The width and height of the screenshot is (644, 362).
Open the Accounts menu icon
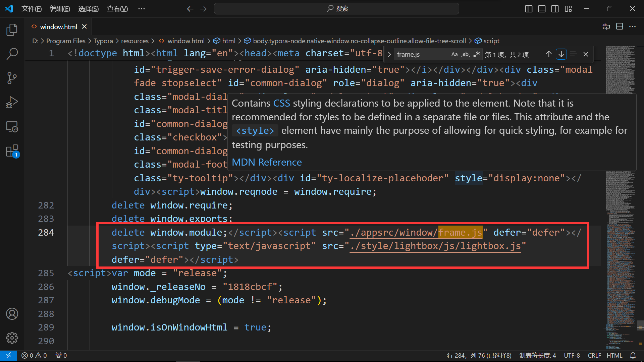(x=12, y=314)
